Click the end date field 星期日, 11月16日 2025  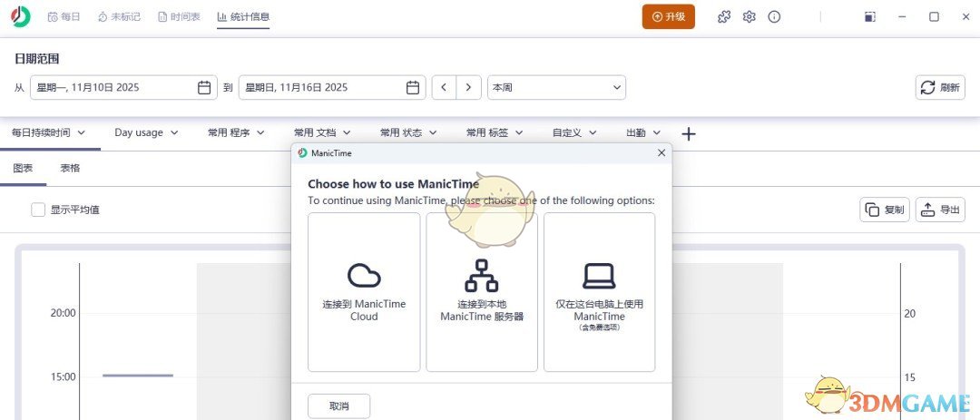click(x=332, y=87)
